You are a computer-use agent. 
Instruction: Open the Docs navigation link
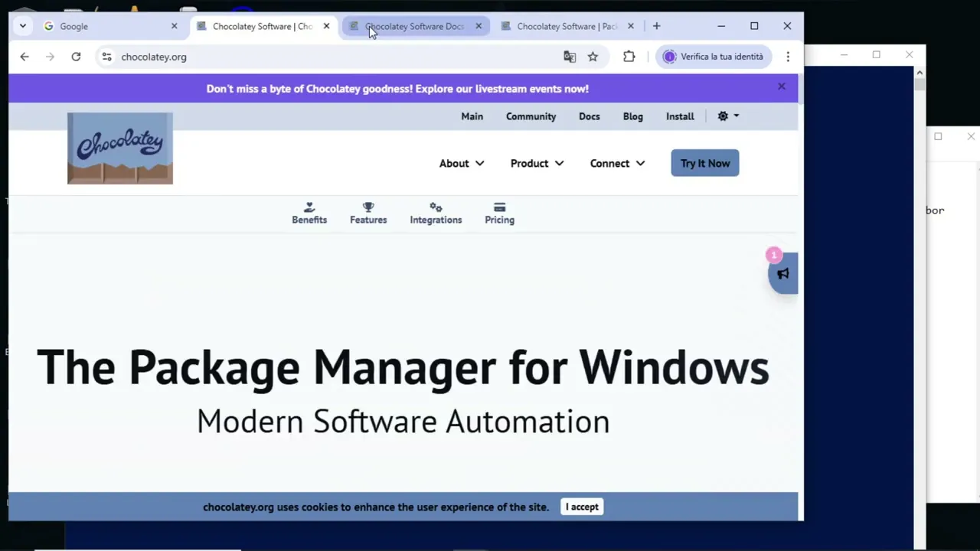[590, 116]
